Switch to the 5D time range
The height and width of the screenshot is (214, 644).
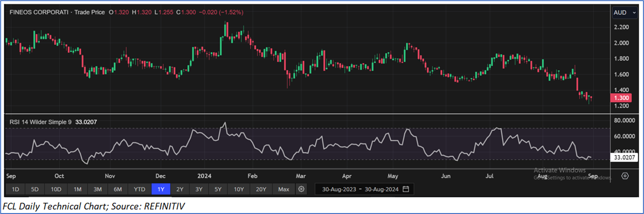[x=35, y=189]
